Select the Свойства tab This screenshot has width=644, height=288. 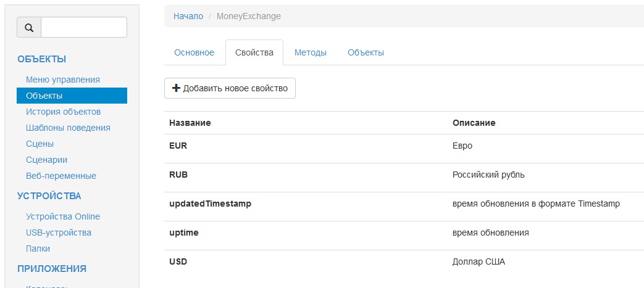coord(254,52)
